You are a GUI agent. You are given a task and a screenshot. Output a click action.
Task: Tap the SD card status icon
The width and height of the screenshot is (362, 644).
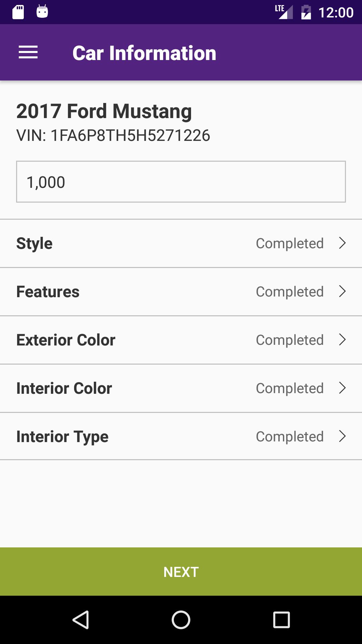tap(18, 12)
